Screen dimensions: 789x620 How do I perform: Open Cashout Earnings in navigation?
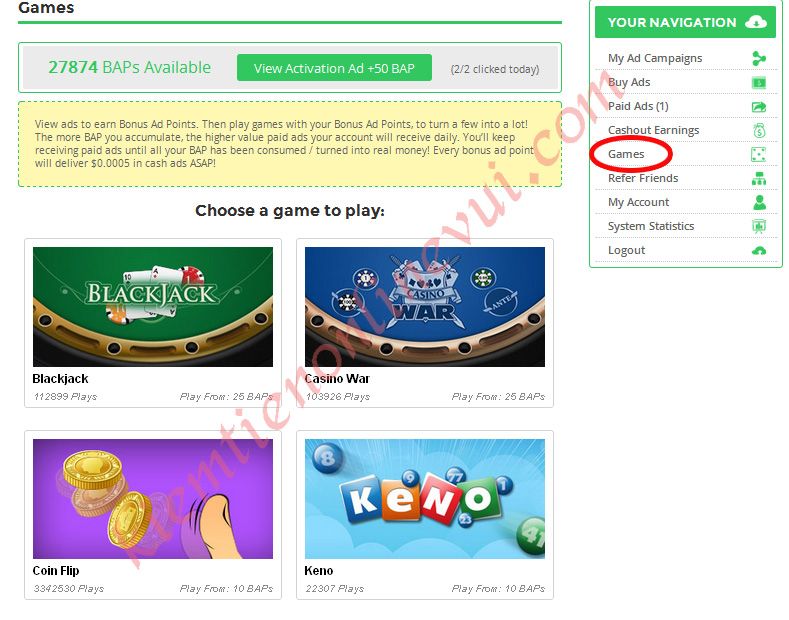click(653, 130)
